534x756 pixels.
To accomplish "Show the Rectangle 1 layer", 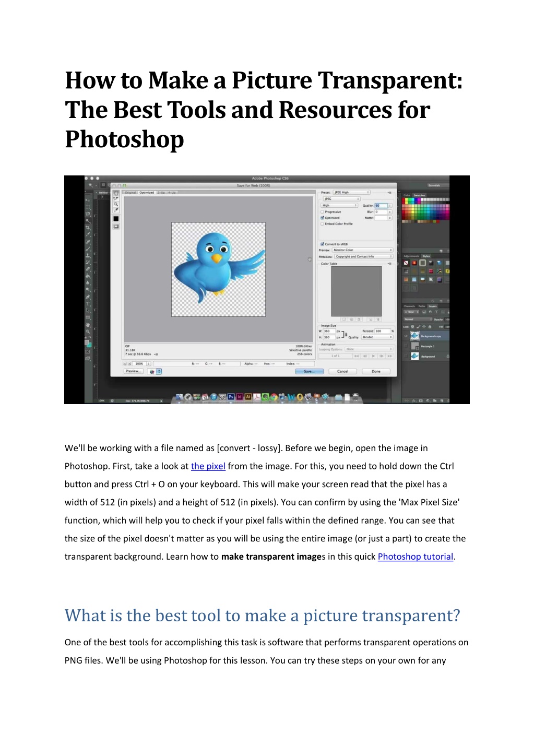I will [x=406, y=346].
